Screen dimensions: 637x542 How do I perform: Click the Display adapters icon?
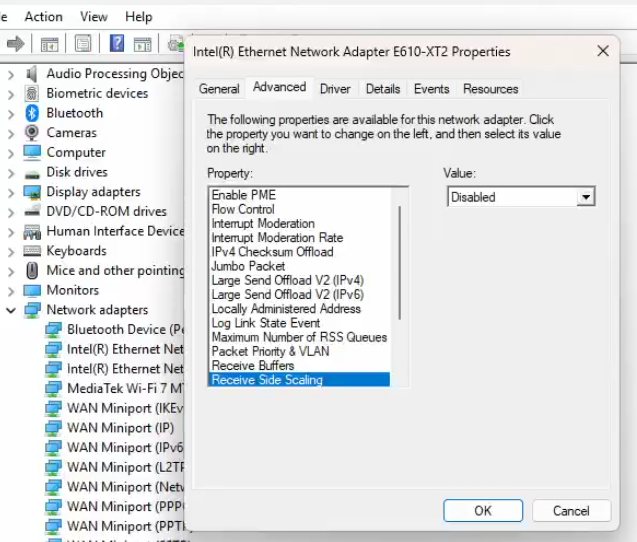point(32,192)
